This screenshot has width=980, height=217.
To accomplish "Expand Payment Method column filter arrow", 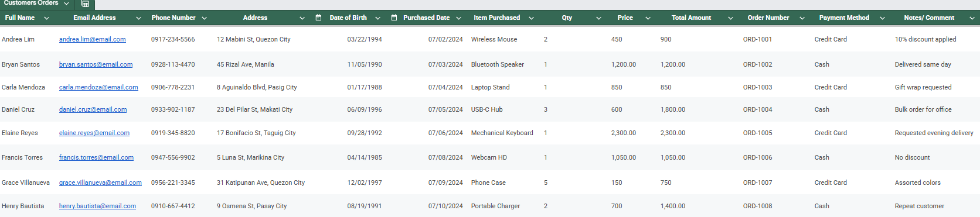I will (882, 18).
